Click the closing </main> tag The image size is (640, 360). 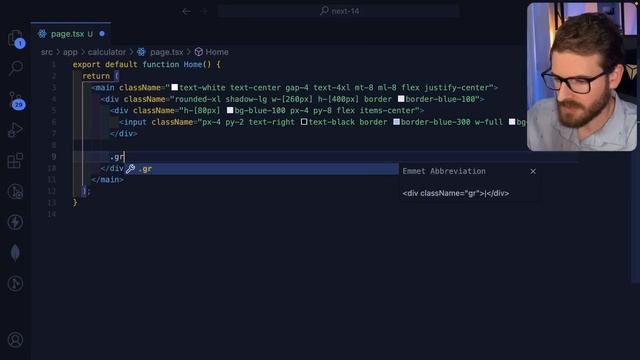pos(107,180)
